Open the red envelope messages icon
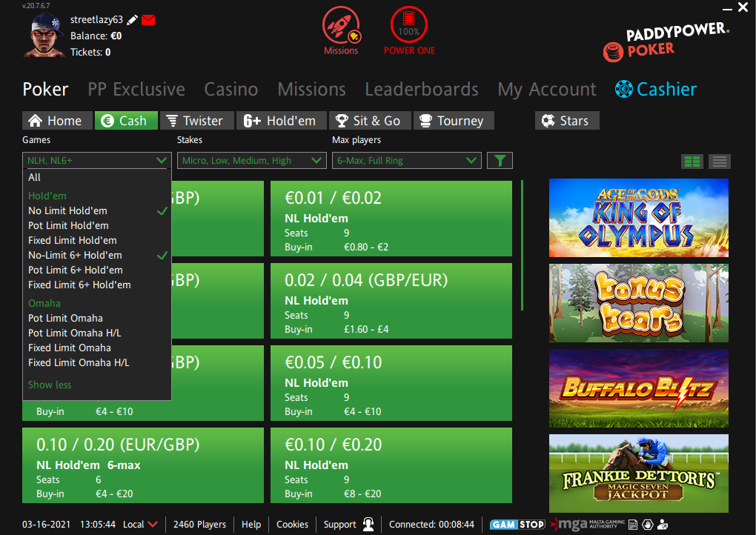The height and width of the screenshot is (535, 756). [x=148, y=20]
